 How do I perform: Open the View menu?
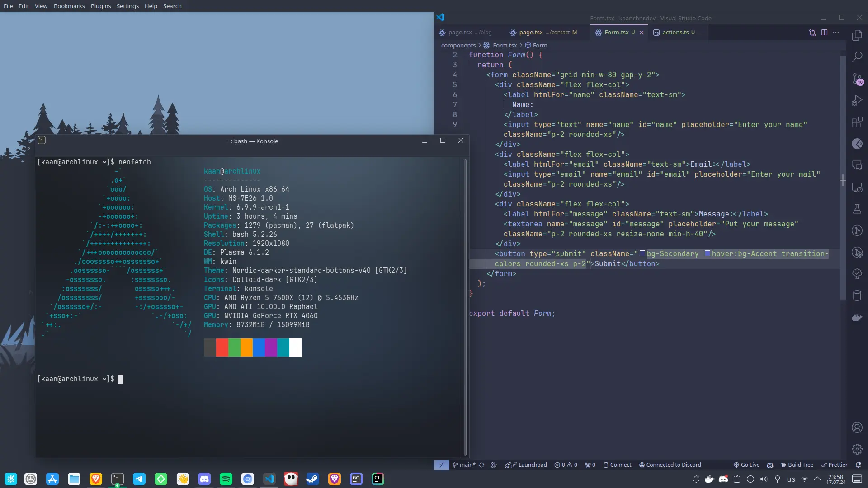(x=41, y=6)
